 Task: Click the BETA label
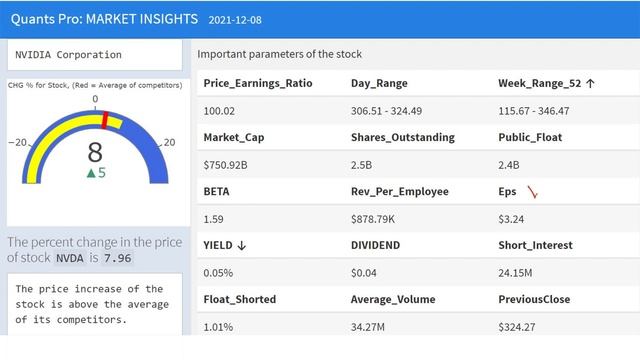click(216, 191)
